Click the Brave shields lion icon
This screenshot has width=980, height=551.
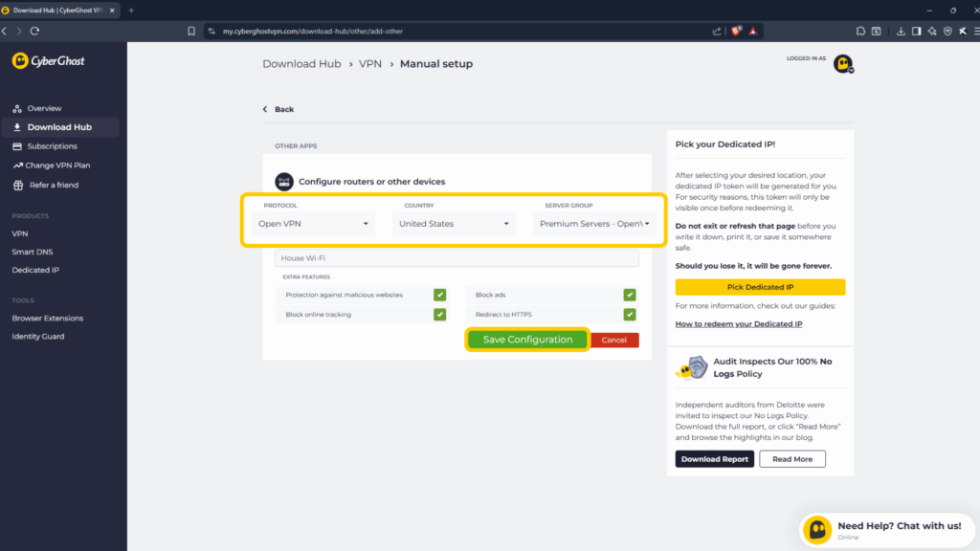click(x=736, y=31)
